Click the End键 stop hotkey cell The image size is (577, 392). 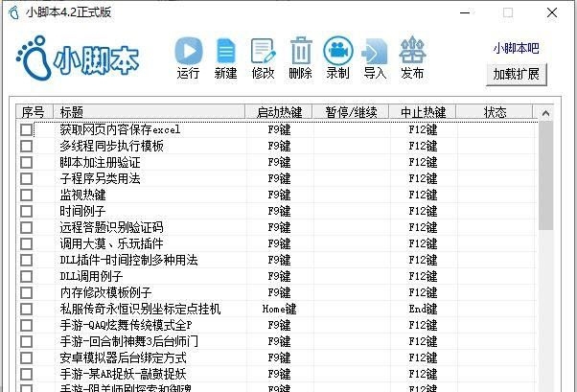(x=423, y=309)
